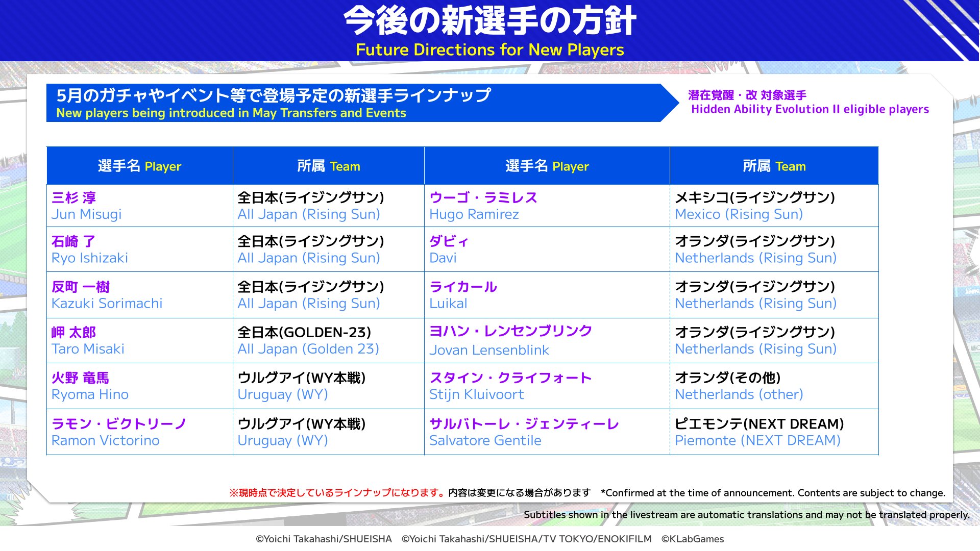
Task: Click 'Uruguay (WY)' in Ryoma Hino's row
Action: (328, 386)
